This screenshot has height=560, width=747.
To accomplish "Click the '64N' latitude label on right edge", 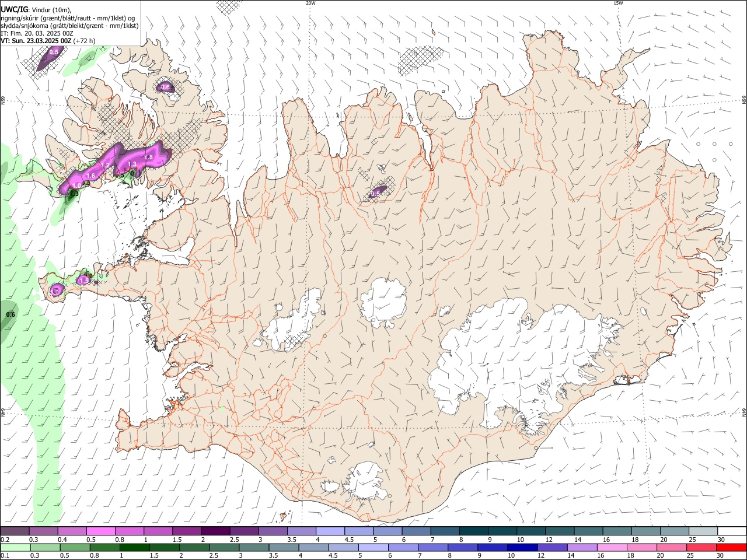I will tap(744, 412).
